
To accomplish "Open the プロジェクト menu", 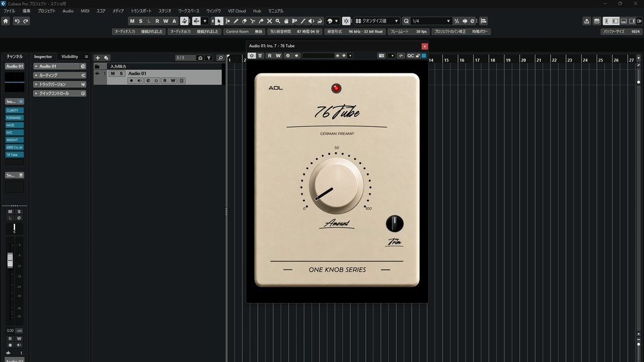I will [47, 11].
